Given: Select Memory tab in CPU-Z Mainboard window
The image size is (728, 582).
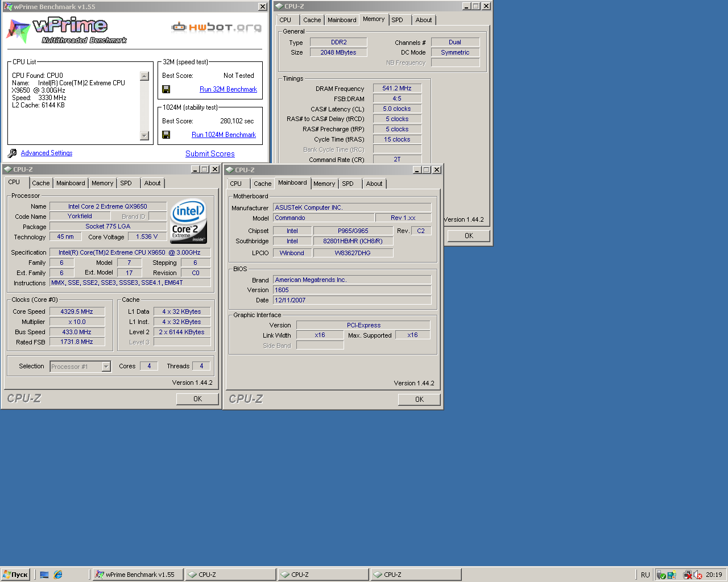Looking at the screenshot, I should [x=324, y=184].
